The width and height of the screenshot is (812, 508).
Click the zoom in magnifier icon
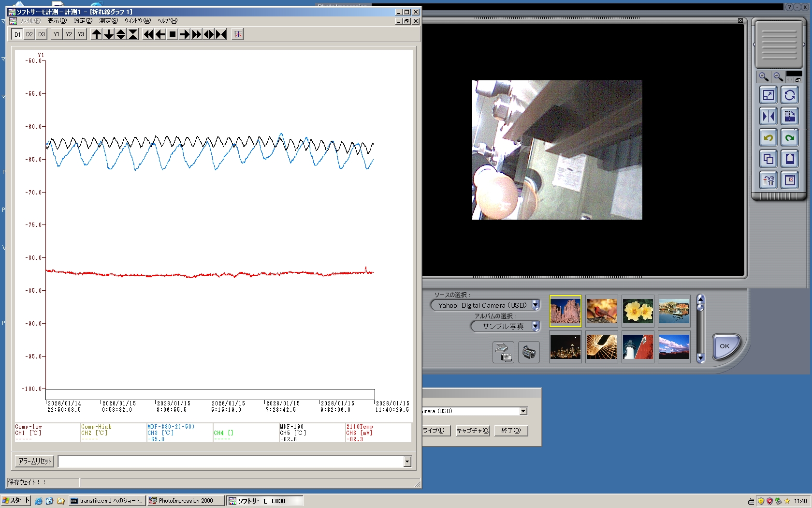764,77
